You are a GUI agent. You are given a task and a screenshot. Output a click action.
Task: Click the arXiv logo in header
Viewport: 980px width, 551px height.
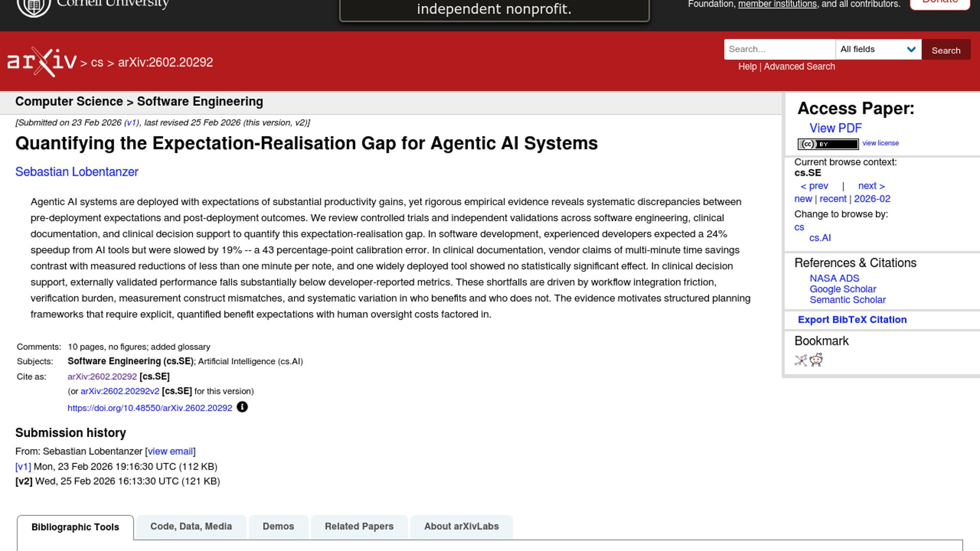click(x=42, y=62)
